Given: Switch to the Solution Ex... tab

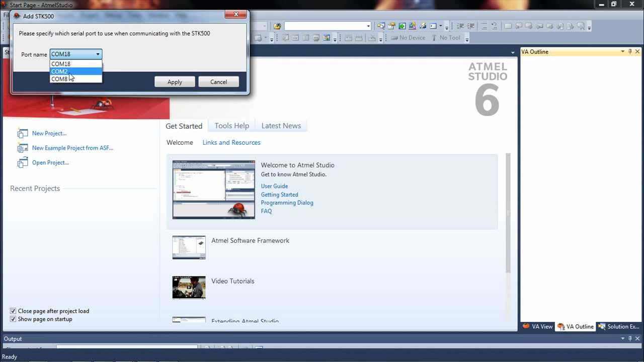Looking at the screenshot, I should point(619,327).
